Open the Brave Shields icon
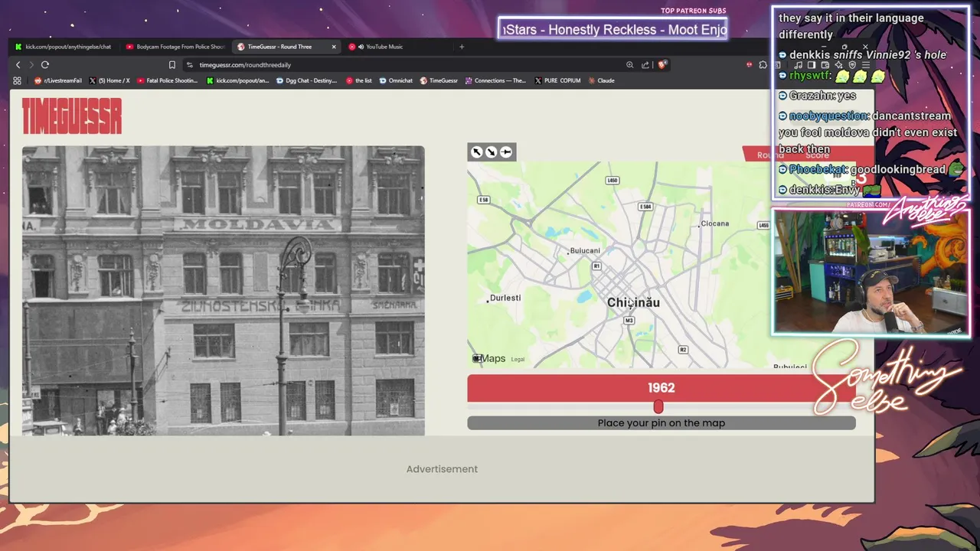The image size is (980, 551). 661,65
